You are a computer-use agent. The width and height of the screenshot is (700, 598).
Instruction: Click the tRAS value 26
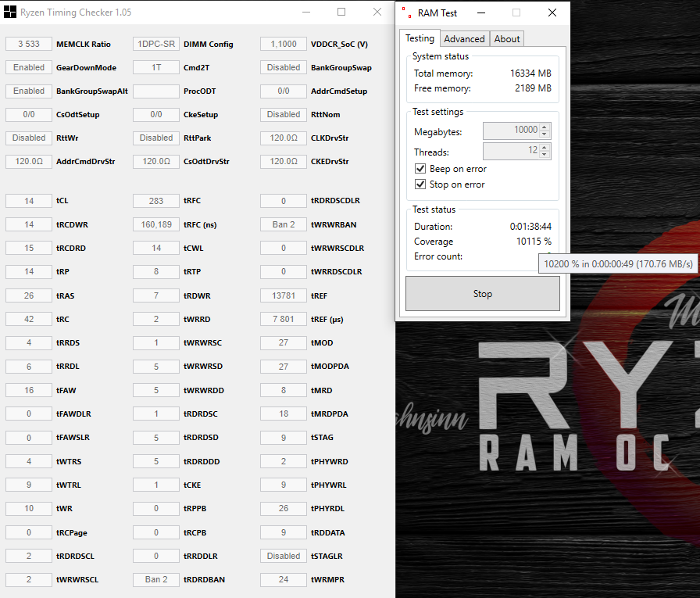pyautogui.click(x=29, y=295)
